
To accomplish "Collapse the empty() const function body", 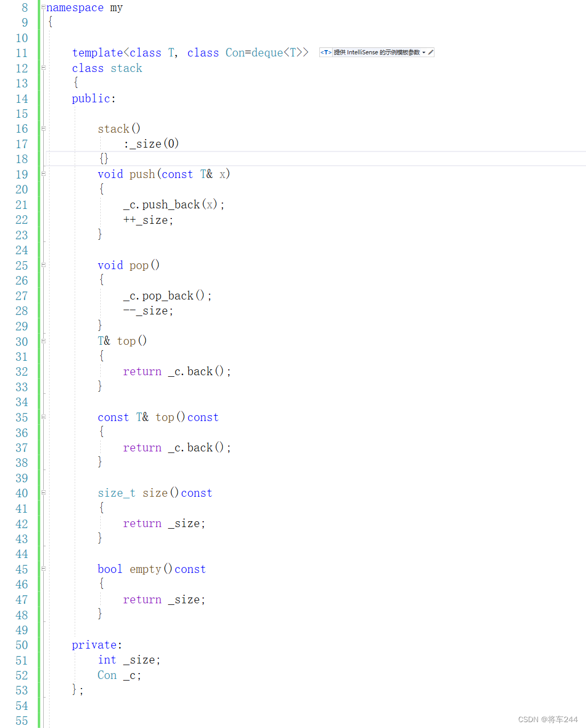I will 43,569.
